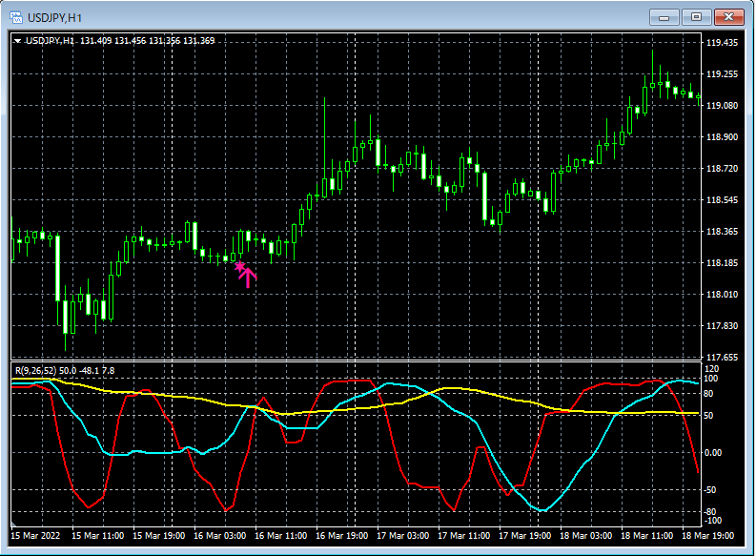Click the gray chart shift triangle at bottom-left
Viewport: 756px width, 556px height.
[14, 525]
